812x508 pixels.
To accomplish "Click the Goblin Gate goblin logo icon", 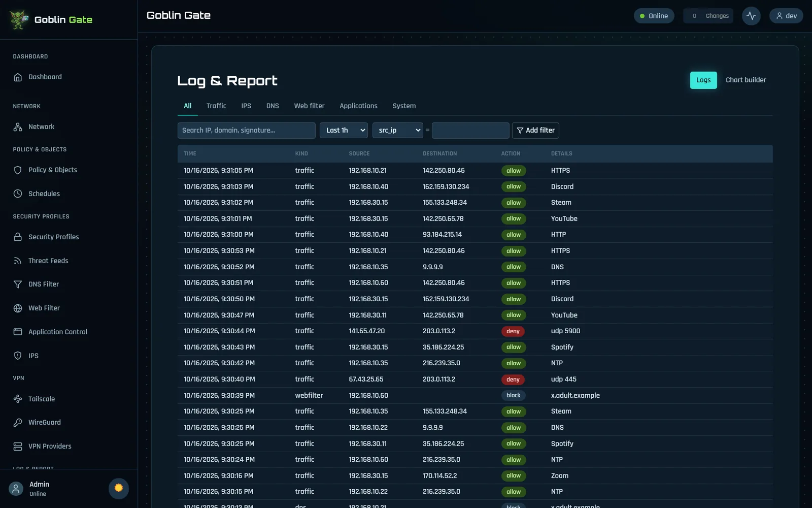I will coord(19,20).
